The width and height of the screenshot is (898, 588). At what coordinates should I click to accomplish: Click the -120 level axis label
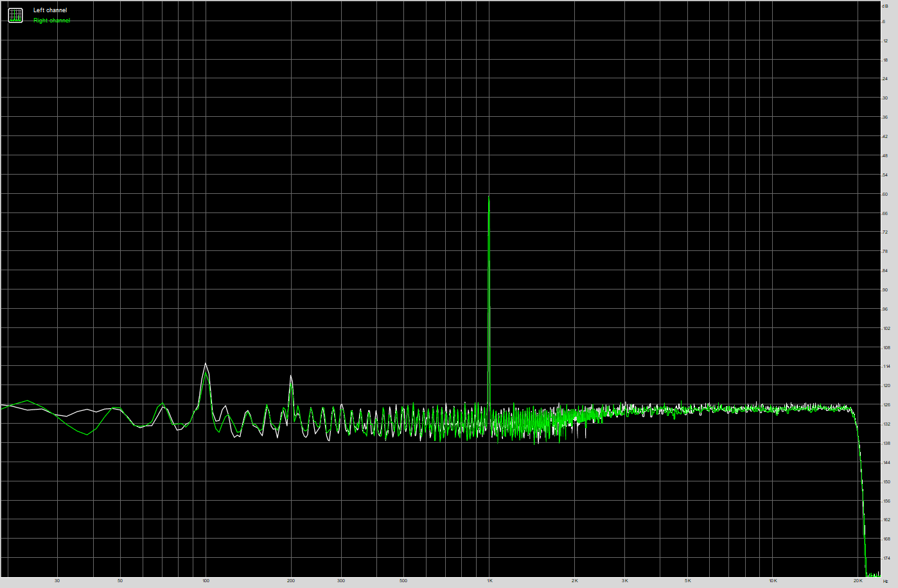coord(886,386)
